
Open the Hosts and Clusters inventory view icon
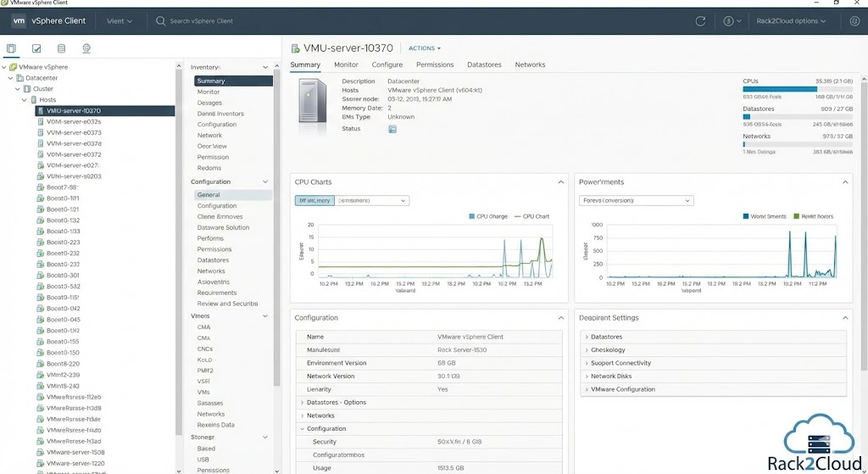tap(12, 49)
